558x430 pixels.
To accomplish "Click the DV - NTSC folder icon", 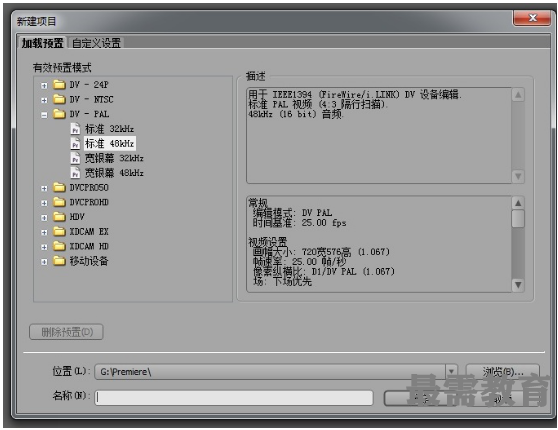I will point(59,99).
